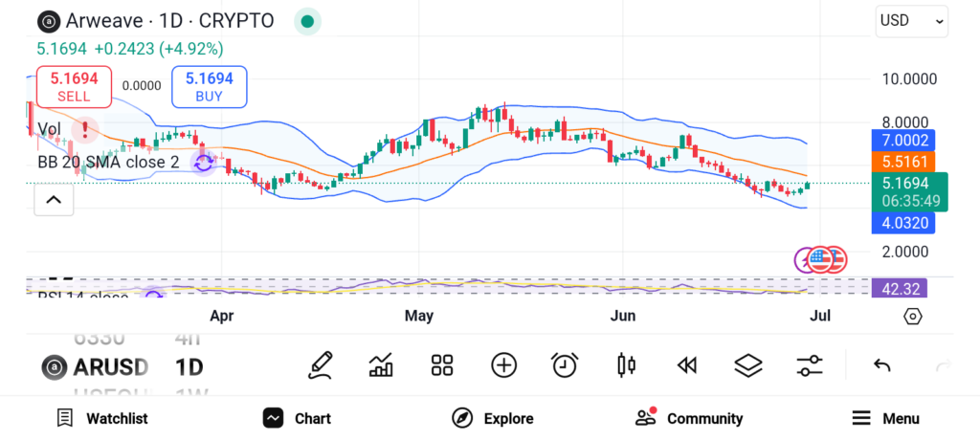The width and height of the screenshot is (980, 441).
Task: Click the May date on time axis
Action: click(x=419, y=316)
